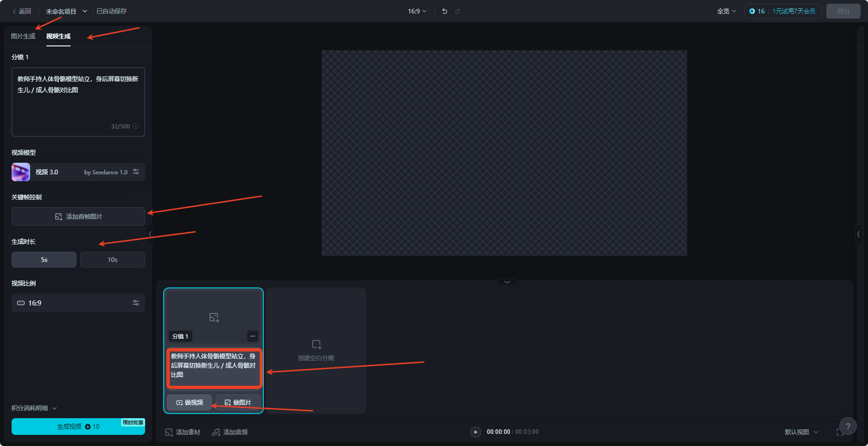Open the 全览 view dropdown

pyautogui.click(x=726, y=11)
